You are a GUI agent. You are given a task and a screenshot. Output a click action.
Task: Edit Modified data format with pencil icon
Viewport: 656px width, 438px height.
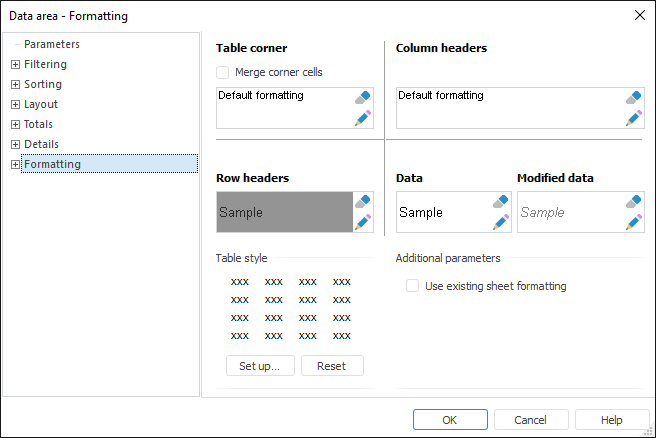pos(633,222)
